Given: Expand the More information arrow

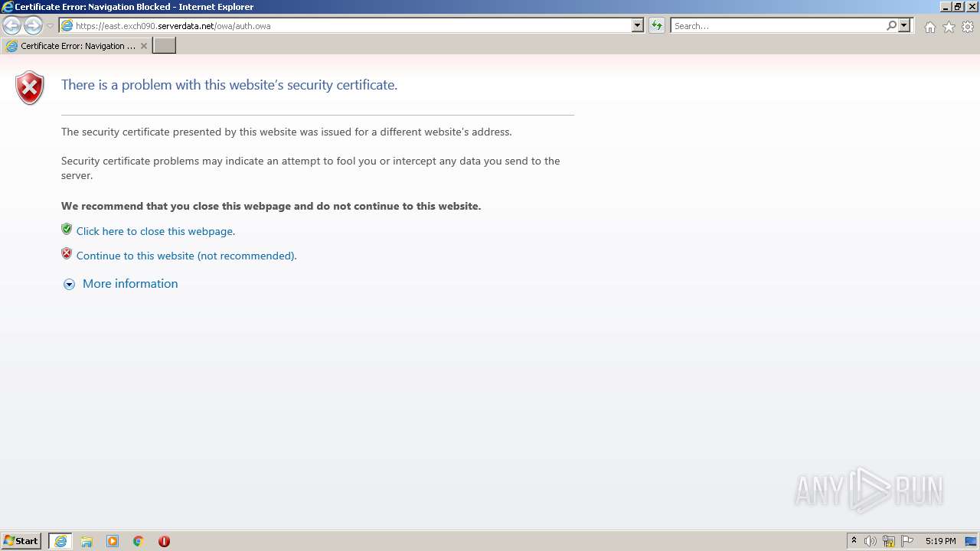Looking at the screenshot, I should [69, 284].
